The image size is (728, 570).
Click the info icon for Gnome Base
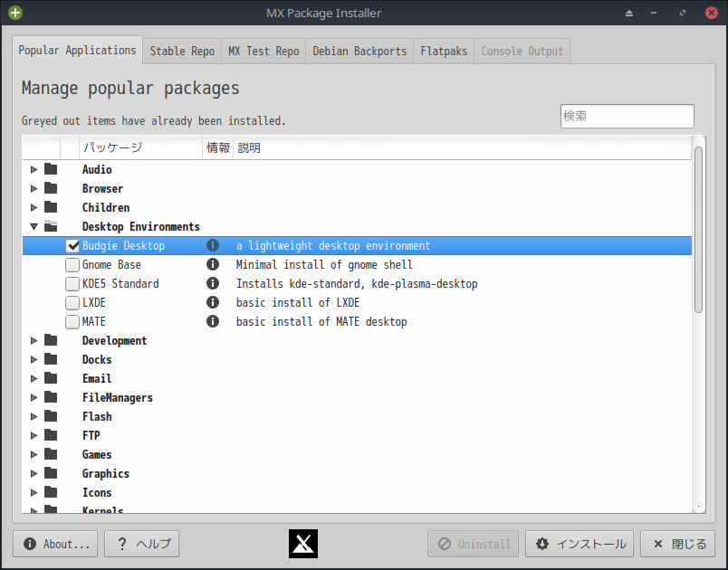coord(213,264)
